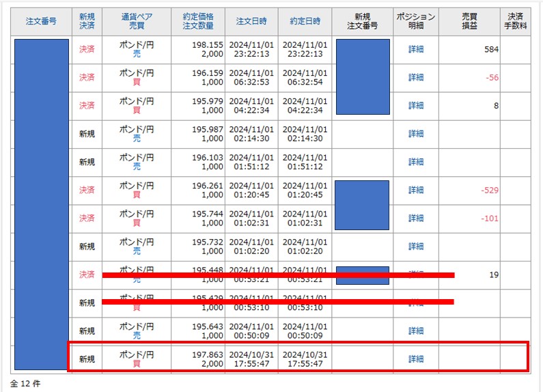Click the 全 12 件 count text
543x392 pixels.
(25, 384)
